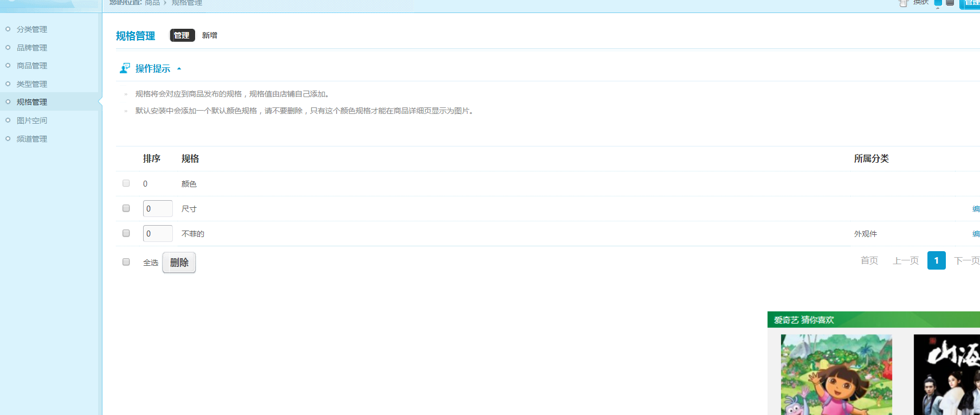Click the 商品 breadcrumb link
This screenshot has height=415, width=980.
(x=152, y=3)
